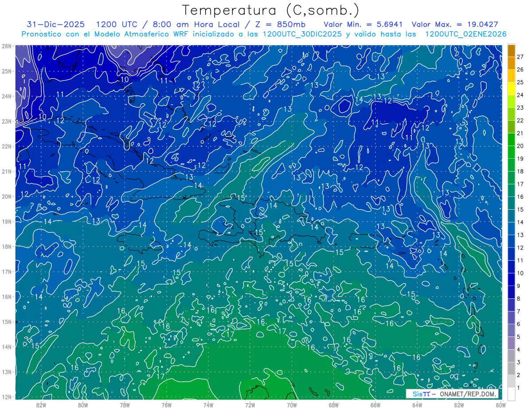
Task: Click the "26N" latitude axis label
Action: point(7,46)
